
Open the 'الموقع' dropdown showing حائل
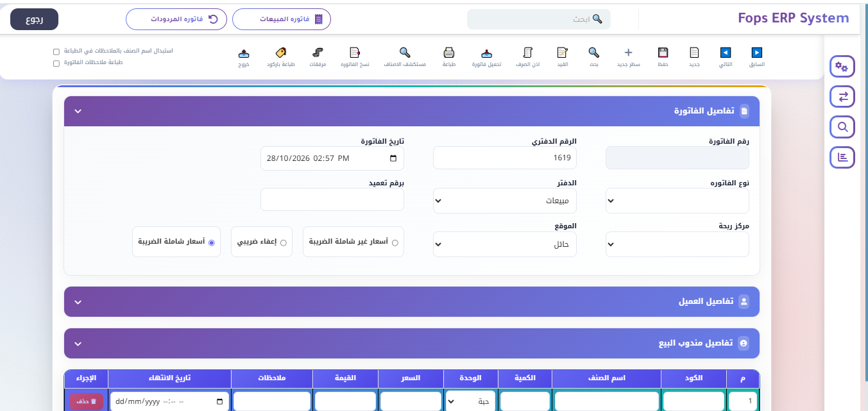coord(505,244)
